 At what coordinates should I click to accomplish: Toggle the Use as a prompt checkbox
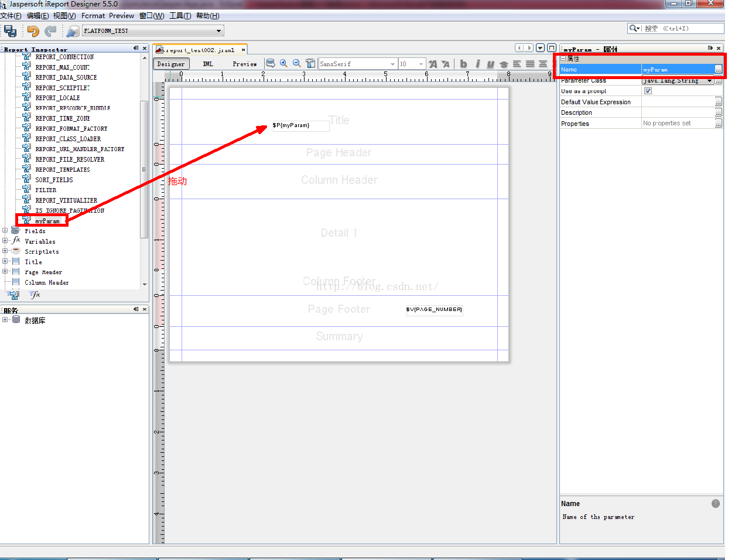pyautogui.click(x=648, y=91)
